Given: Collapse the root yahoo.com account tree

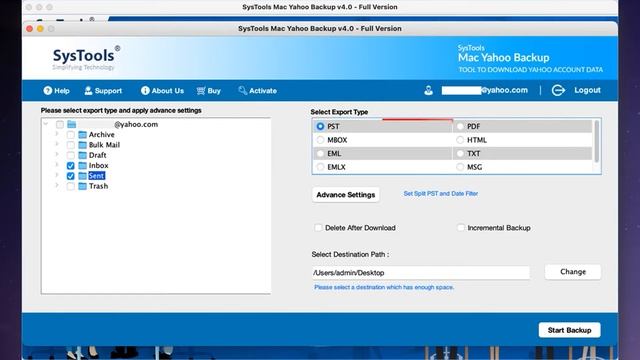Looking at the screenshot, I should pos(46,124).
